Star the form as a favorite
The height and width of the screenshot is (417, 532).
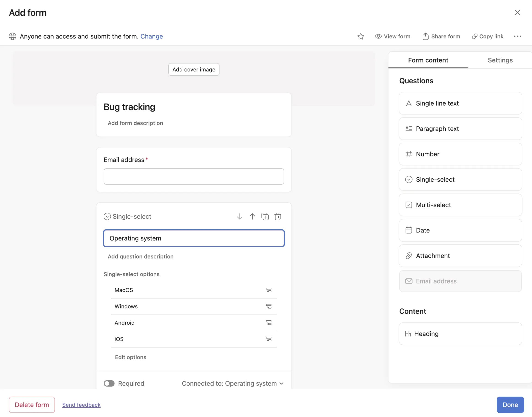(361, 36)
